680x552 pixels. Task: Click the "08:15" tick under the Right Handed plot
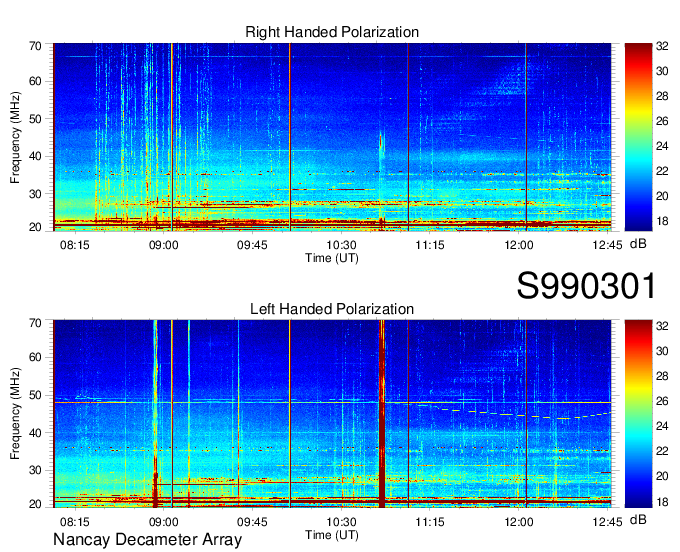(75, 245)
